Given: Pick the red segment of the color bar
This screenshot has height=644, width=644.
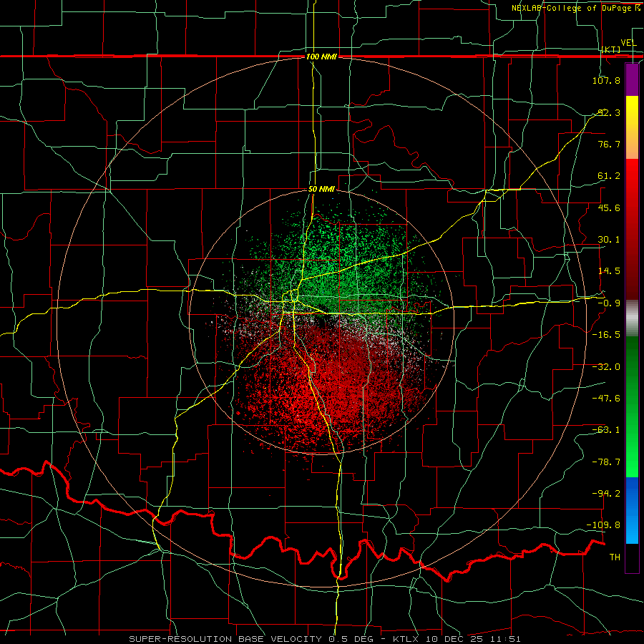Looking at the screenshot, I should pyautogui.click(x=632, y=229).
